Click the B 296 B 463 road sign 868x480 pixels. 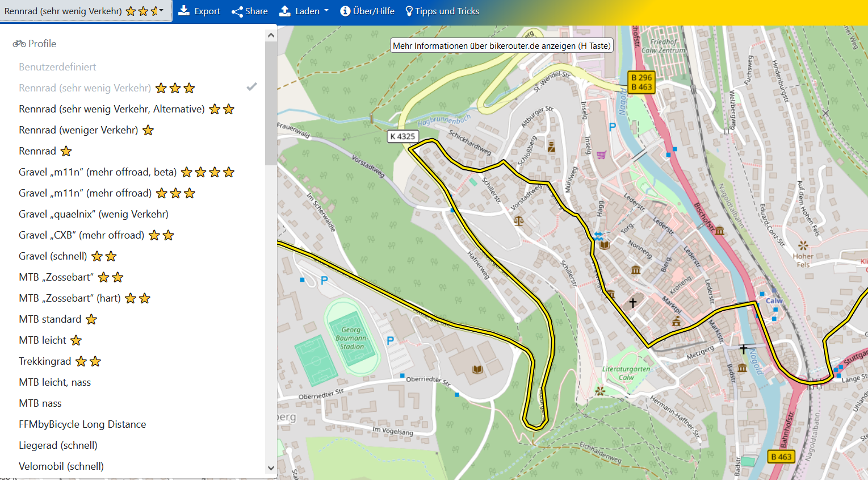641,82
